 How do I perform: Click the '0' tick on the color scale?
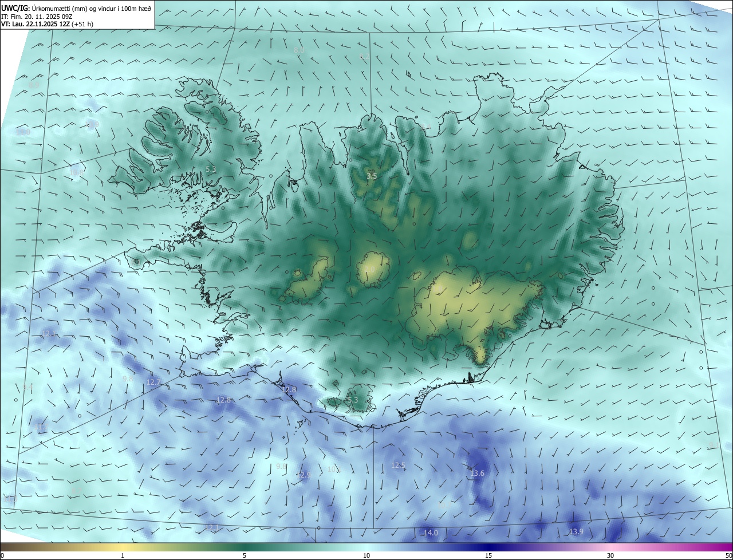click(2, 556)
